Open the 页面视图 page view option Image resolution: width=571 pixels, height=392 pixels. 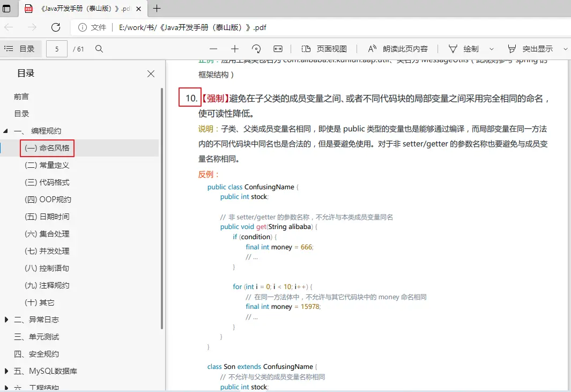click(x=324, y=49)
